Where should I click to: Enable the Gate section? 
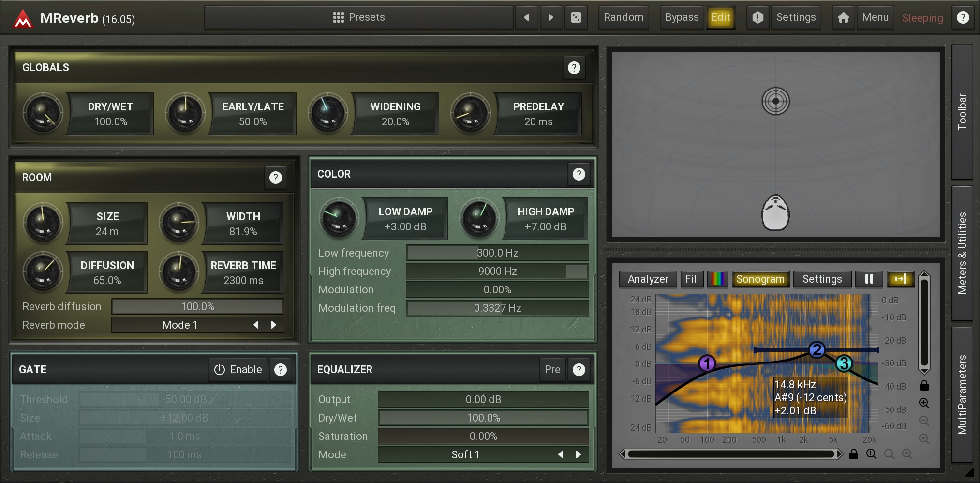tap(238, 370)
